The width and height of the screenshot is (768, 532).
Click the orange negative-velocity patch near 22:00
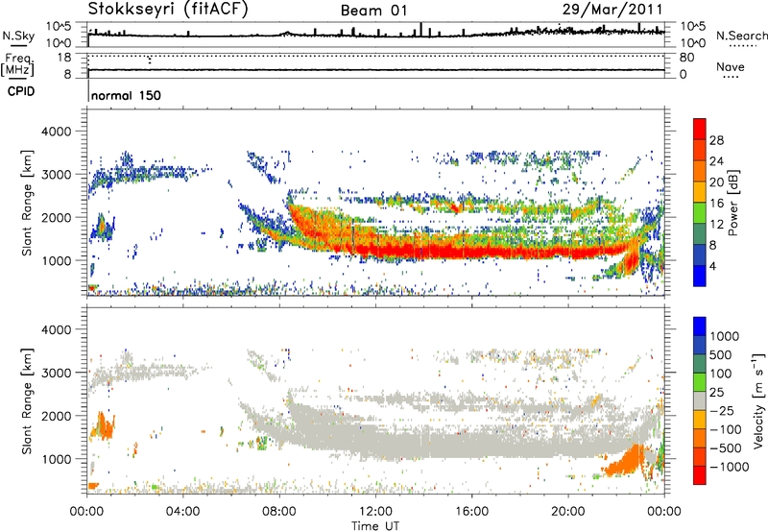(626, 462)
